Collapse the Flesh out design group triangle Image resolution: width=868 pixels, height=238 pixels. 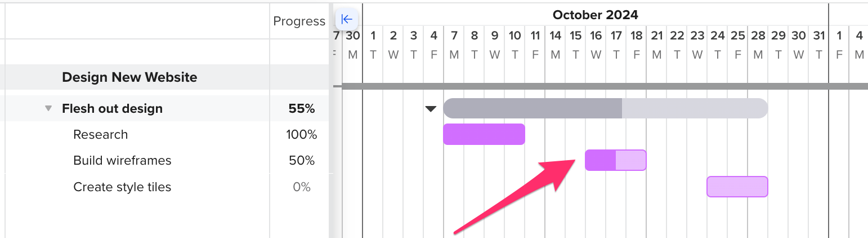coord(48,109)
